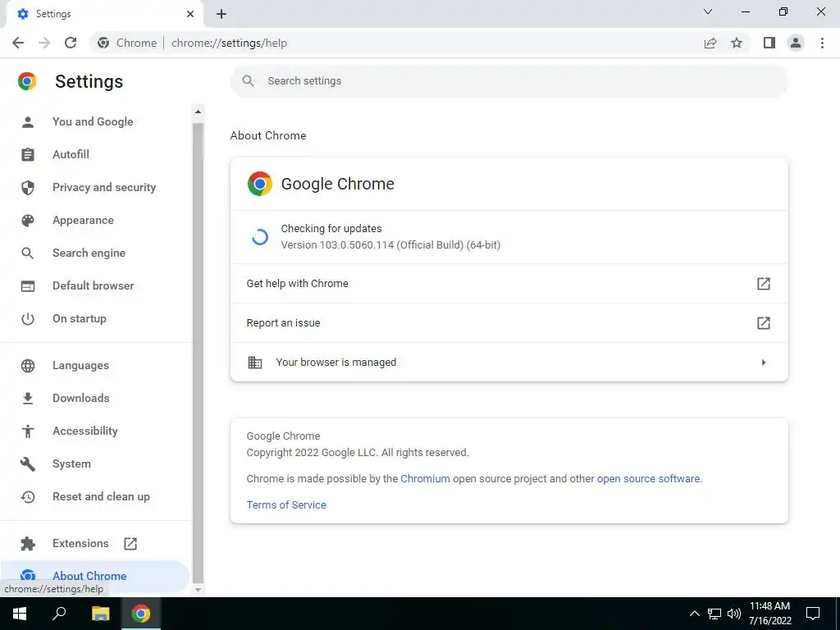Image resolution: width=840 pixels, height=630 pixels.
Task: Reload the current page
Action: 71,43
